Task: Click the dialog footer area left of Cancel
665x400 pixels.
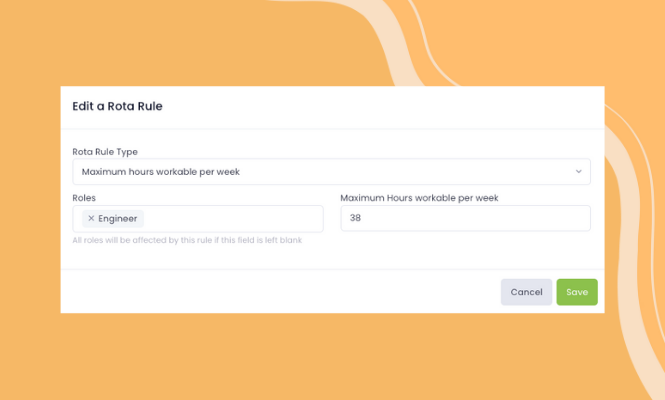Action: pos(280,292)
